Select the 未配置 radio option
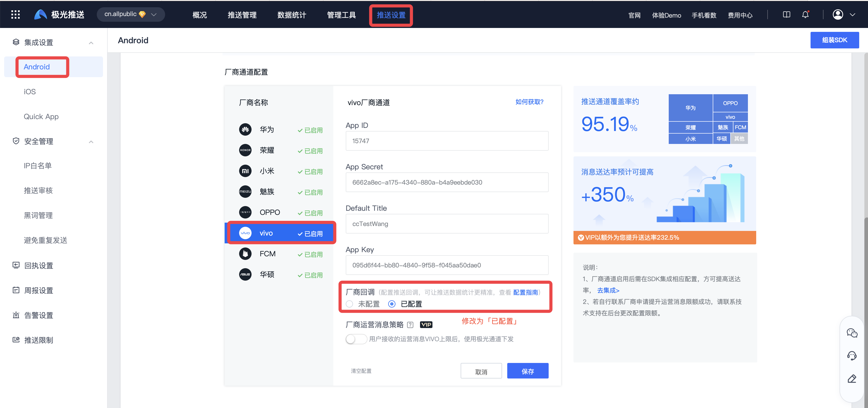Viewport: 868px width, 408px height. [x=349, y=304]
